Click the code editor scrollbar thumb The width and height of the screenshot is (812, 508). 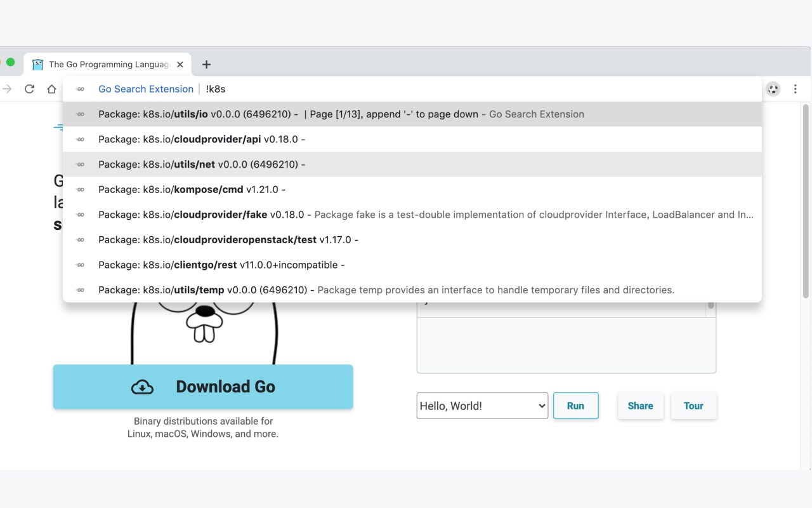point(711,306)
